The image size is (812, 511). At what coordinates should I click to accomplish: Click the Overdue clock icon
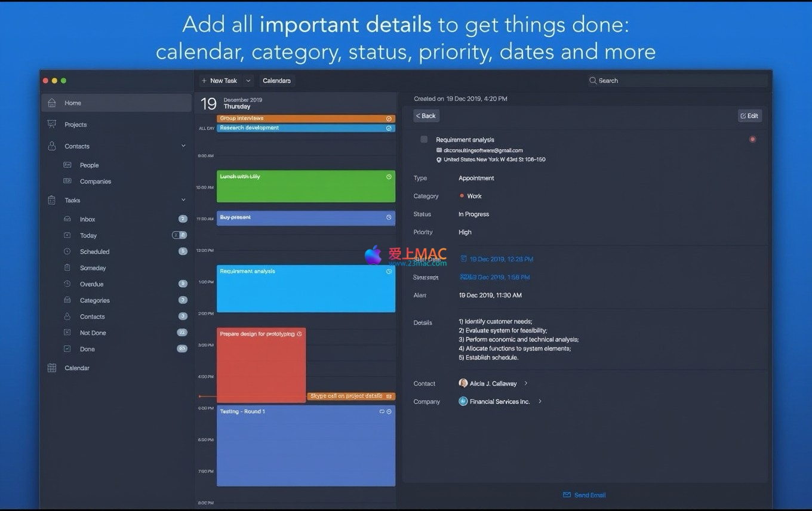(x=67, y=284)
